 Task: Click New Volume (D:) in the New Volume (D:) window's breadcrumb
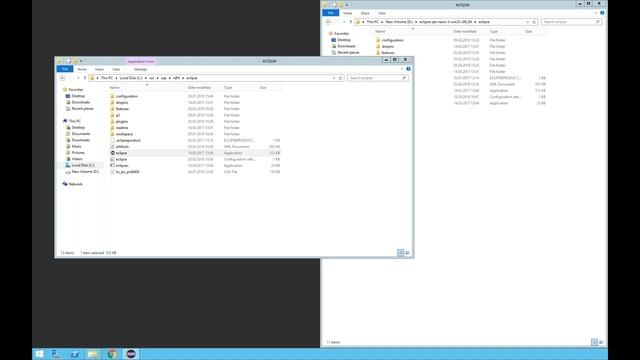(x=399, y=22)
